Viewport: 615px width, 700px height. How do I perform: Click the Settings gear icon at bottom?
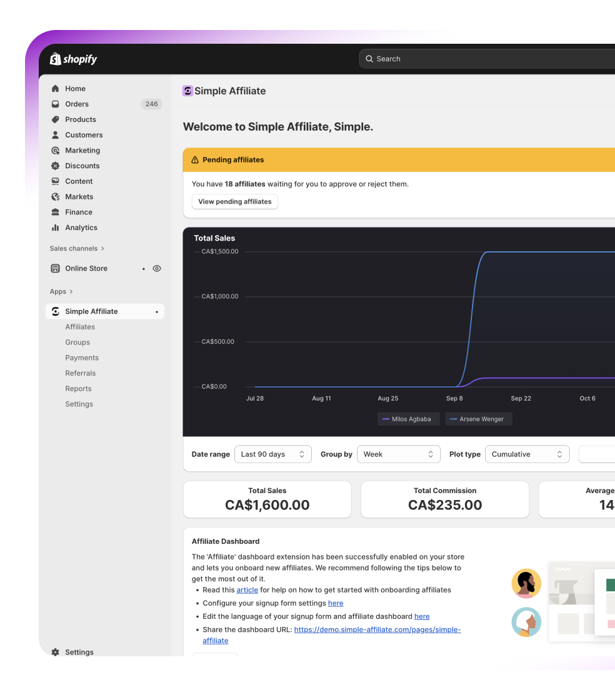56,652
